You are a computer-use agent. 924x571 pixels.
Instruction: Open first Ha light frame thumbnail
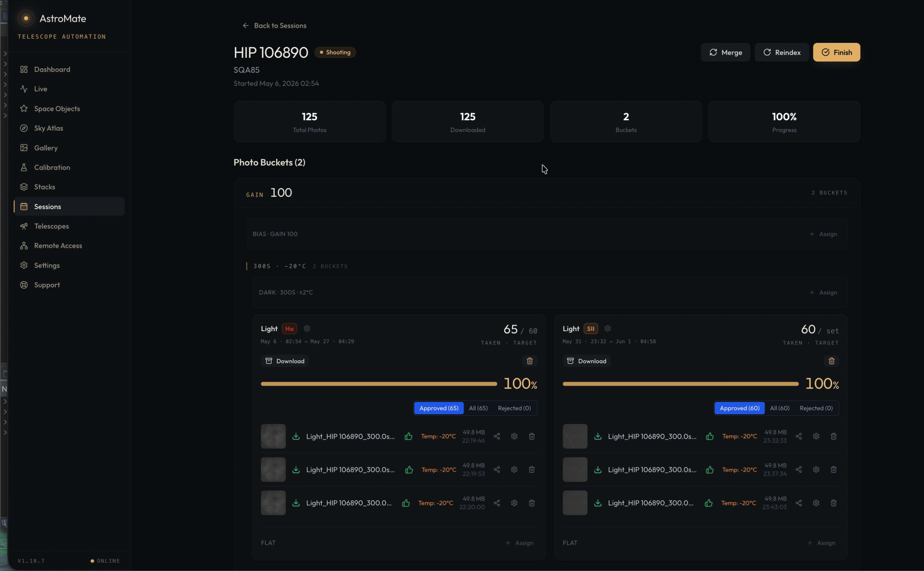click(273, 437)
